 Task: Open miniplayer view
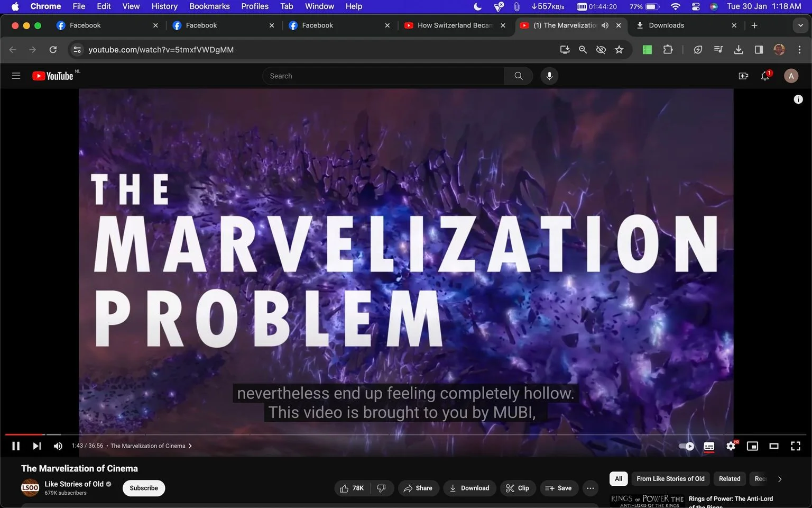coord(752,446)
